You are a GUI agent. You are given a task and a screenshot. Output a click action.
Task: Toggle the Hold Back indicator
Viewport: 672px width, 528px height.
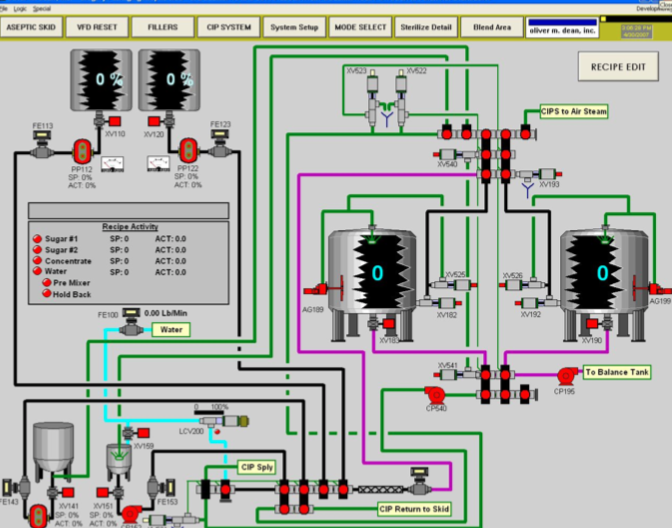[45, 294]
